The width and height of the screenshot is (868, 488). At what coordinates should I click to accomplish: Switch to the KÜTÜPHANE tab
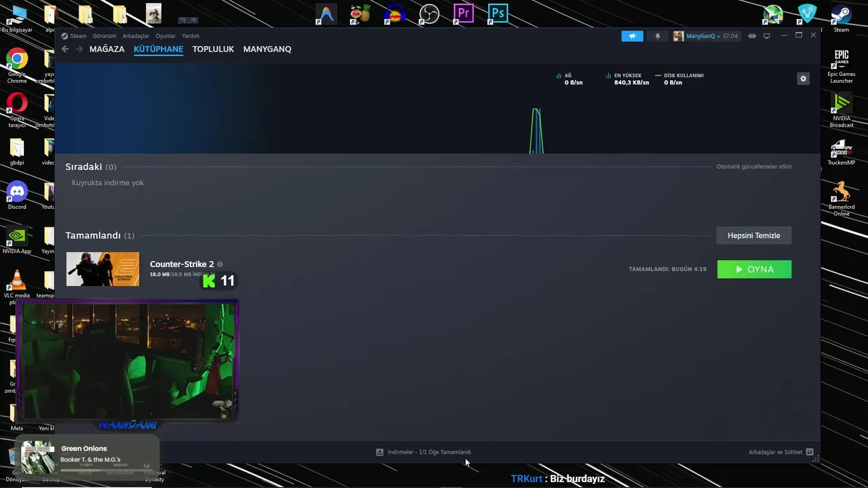(158, 49)
